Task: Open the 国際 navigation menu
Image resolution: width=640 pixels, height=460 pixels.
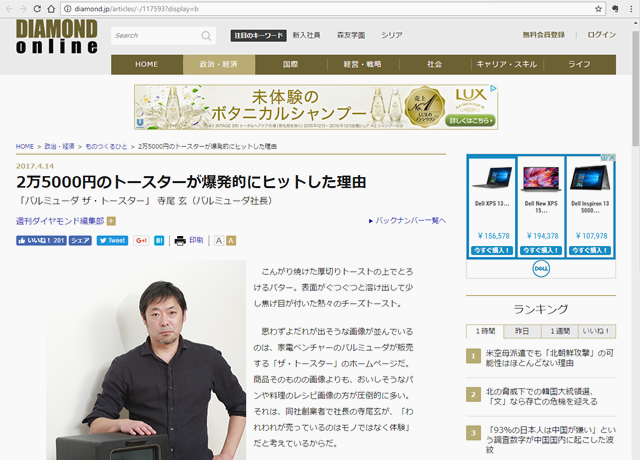Action: tap(290, 64)
